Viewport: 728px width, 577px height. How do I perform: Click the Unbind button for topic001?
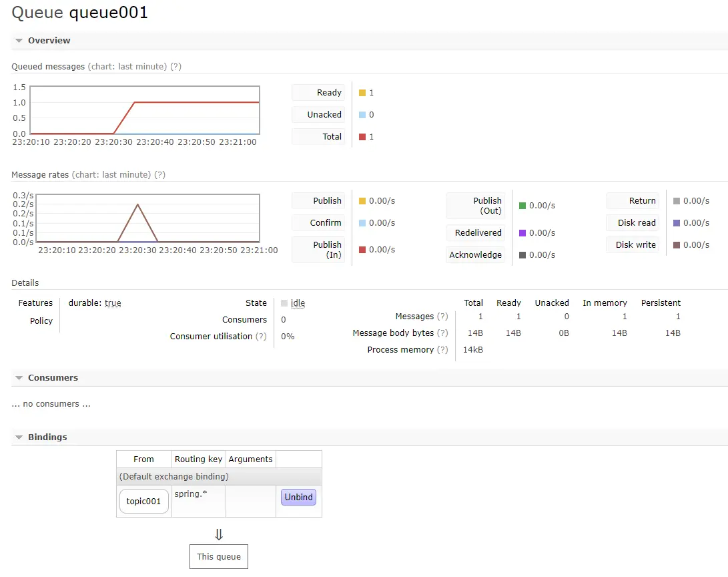pyautogui.click(x=298, y=497)
